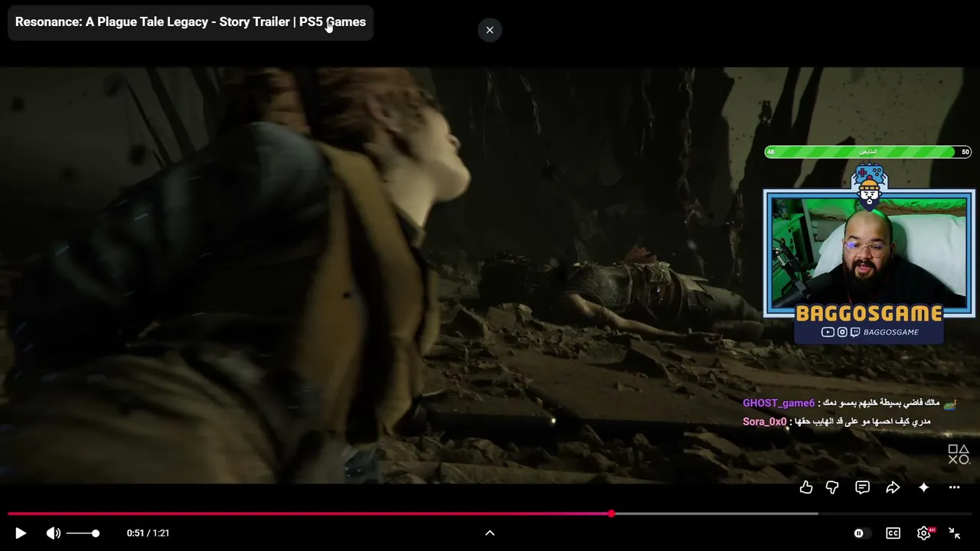980x551 pixels.
Task: Click the video title Resonance: A Plague Tale Legacy
Action: coord(191,22)
